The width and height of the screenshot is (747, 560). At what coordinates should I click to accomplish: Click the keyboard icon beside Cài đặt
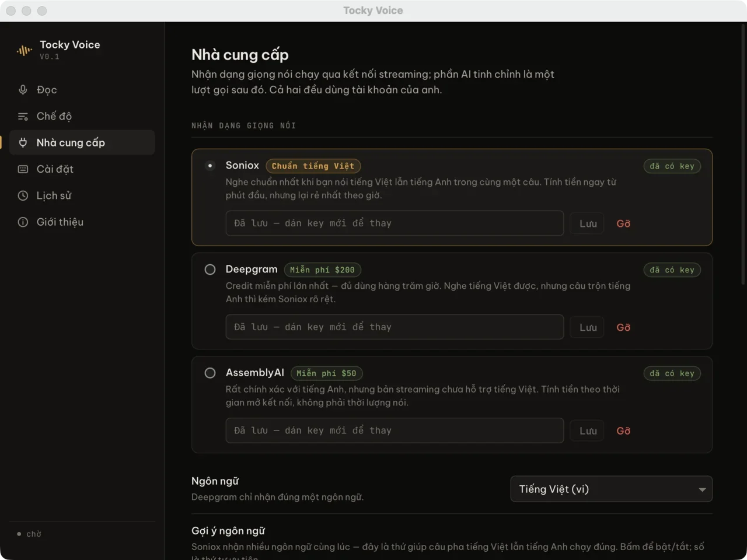tap(23, 169)
